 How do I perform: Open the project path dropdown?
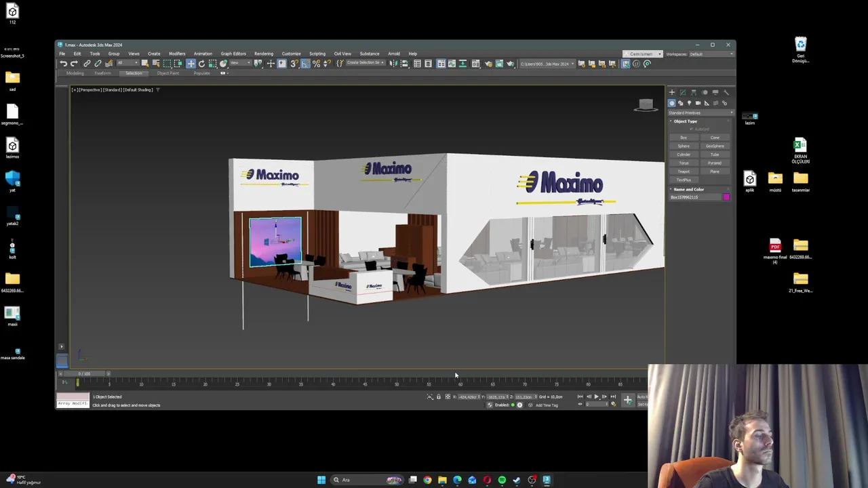click(548, 64)
